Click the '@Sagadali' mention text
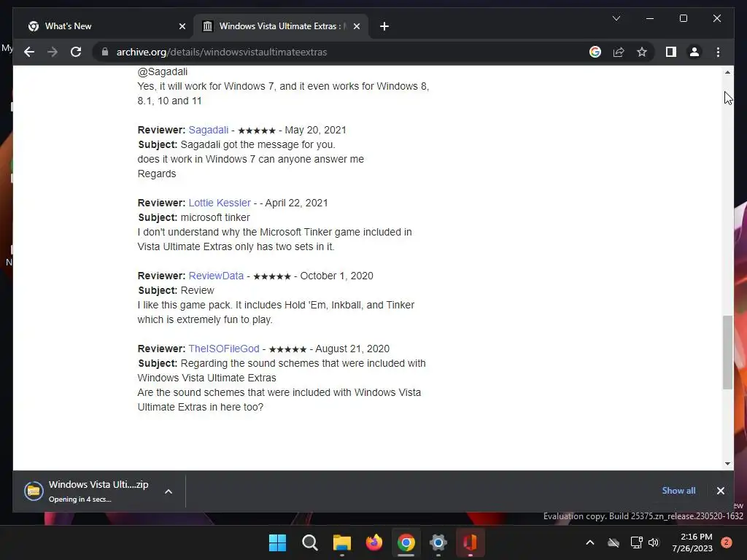Viewport: 747px width, 560px height. pos(163,72)
